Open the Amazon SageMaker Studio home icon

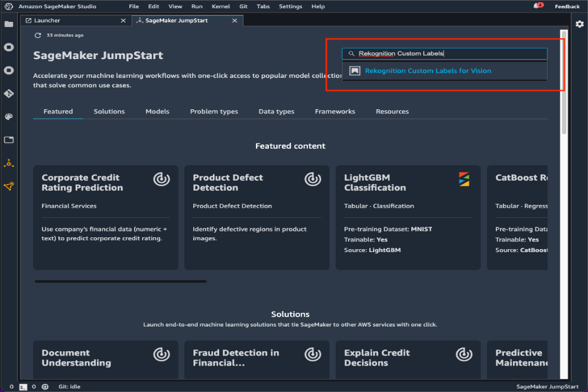pyautogui.click(x=7, y=6)
